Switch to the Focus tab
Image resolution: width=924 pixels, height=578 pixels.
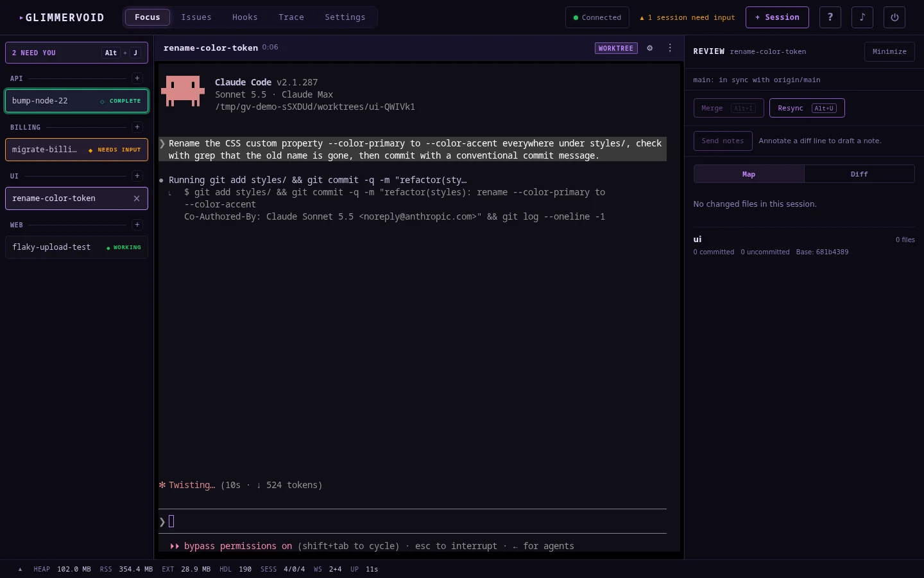(x=148, y=17)
